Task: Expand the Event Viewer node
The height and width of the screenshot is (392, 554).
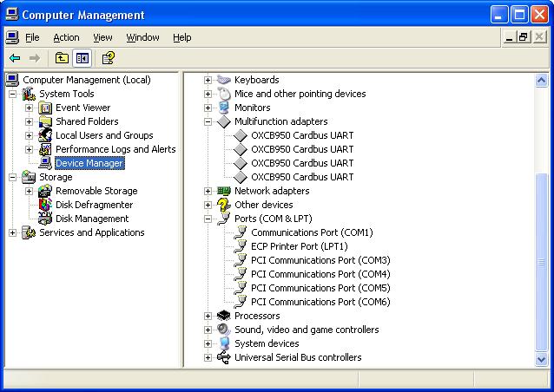Action: pos(29,108)
